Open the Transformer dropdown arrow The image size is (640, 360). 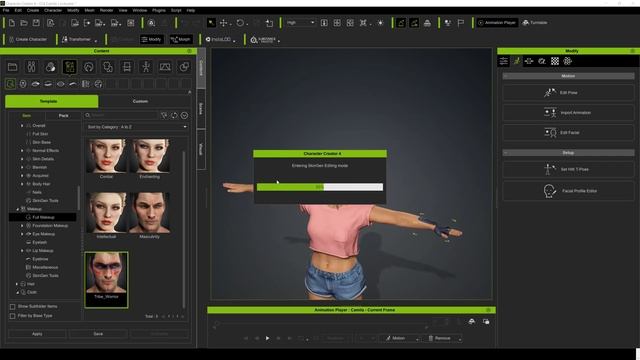point(96,40)
